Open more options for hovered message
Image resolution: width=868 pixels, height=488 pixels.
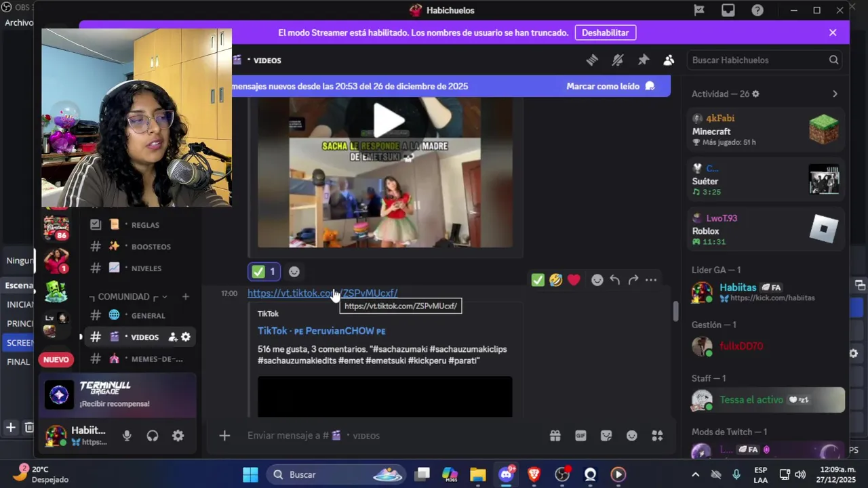click(651, 280)
